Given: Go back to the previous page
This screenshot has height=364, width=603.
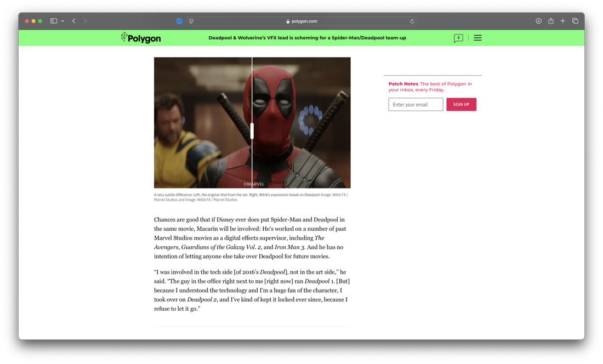Looking at the screenshot, I should tap(74, 21).
